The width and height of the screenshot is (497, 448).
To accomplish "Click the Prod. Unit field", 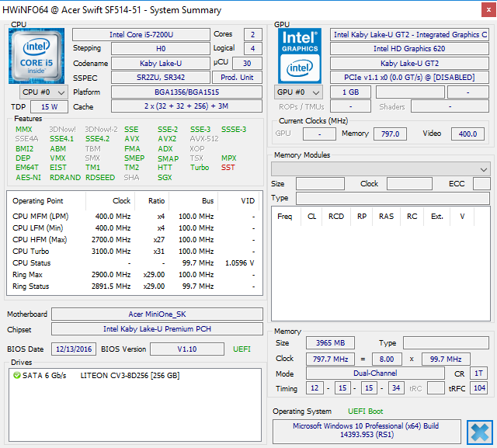I will pos(238,77).
